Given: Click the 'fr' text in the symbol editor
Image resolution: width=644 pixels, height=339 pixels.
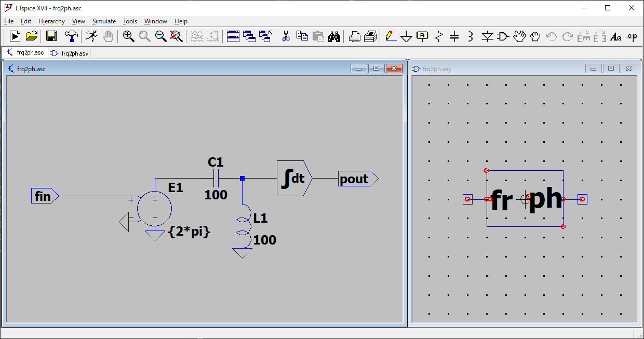Looking at the screenshot, I should 501,201.
